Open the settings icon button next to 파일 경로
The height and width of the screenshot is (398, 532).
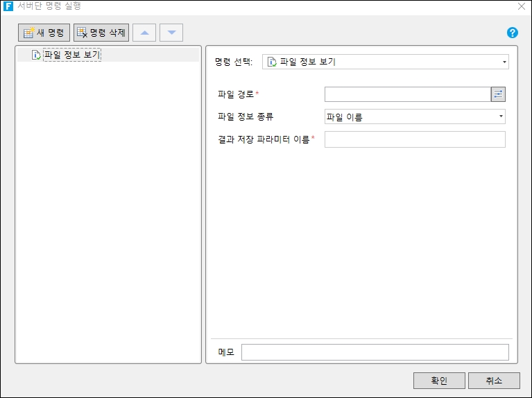[498, 94]
